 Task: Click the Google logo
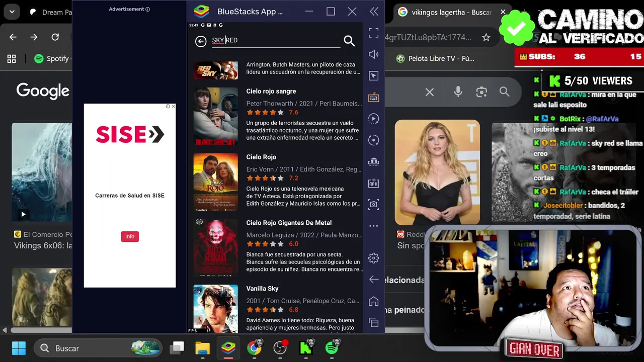pyautogui.click(x=43, y=91)
